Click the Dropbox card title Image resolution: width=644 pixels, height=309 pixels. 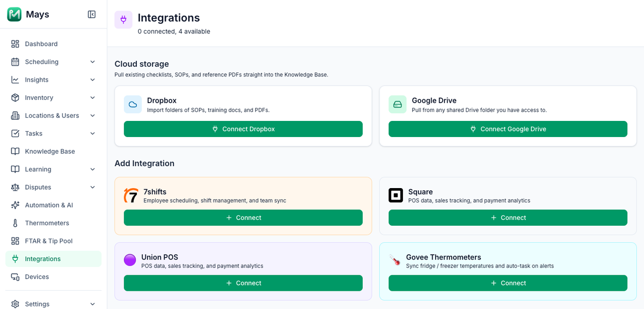(x=162, y=100)
